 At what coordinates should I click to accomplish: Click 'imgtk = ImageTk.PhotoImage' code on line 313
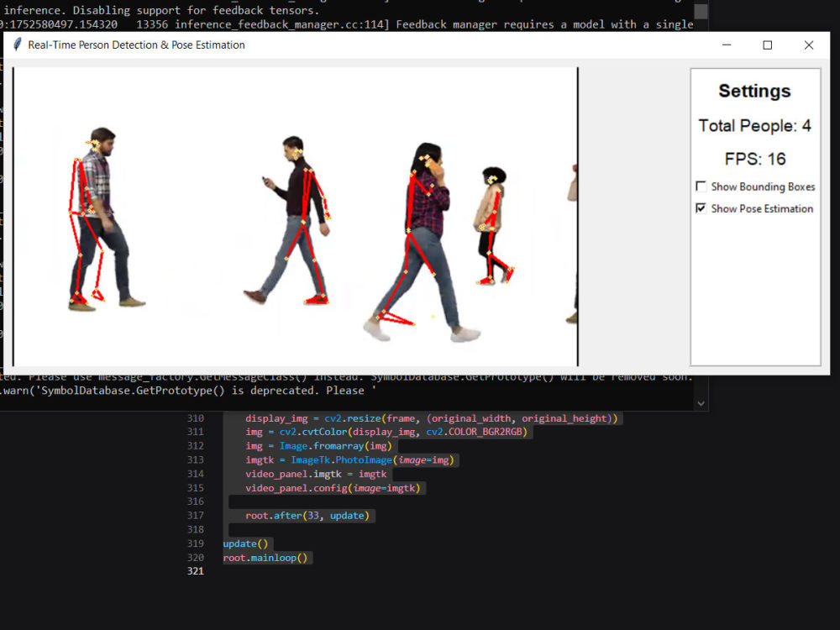318,459
